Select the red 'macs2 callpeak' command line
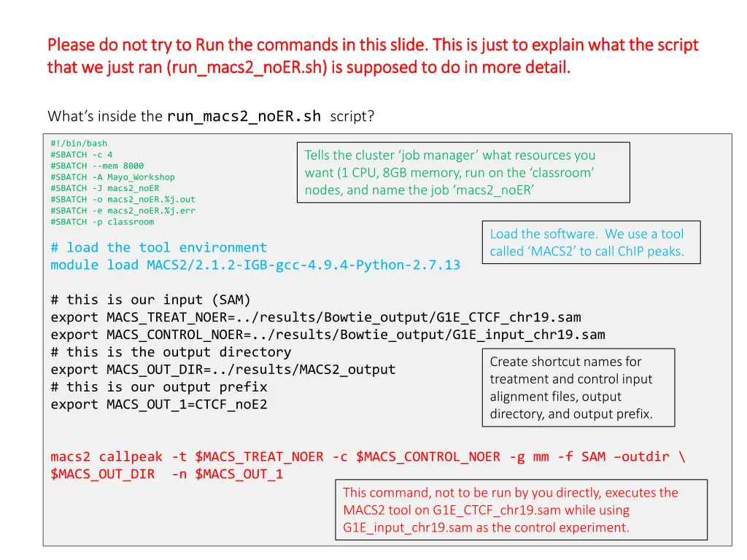The image size is (747, 560). click(x=368, y=457)
